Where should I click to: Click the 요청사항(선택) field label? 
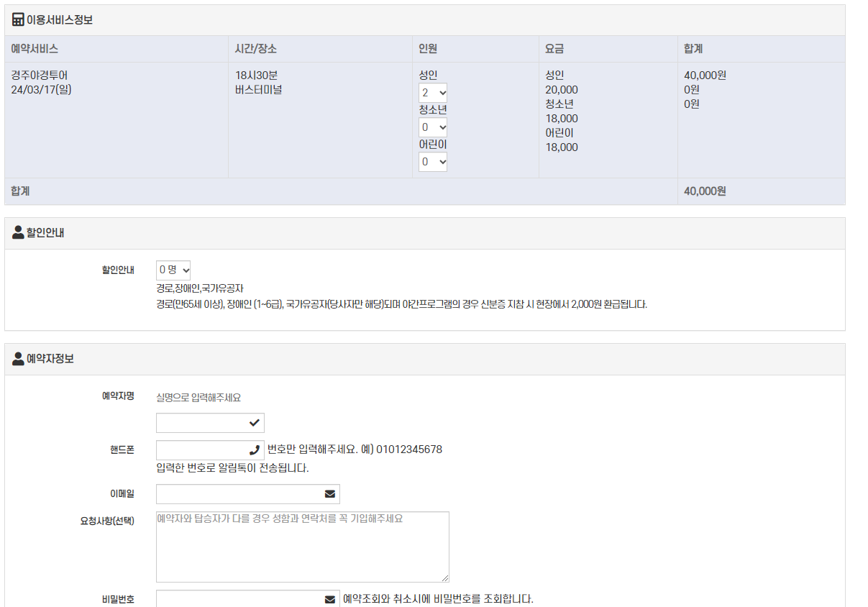(x=107, y=521)
